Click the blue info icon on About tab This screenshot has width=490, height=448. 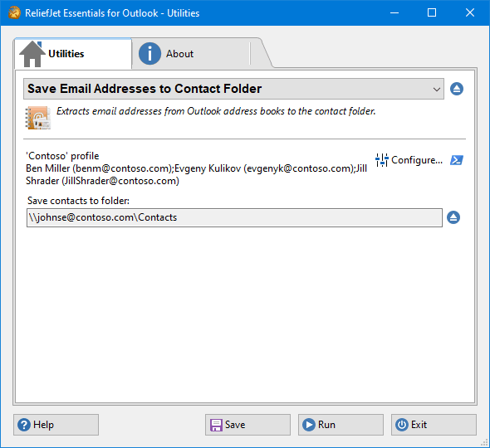[x=149, y=54]
